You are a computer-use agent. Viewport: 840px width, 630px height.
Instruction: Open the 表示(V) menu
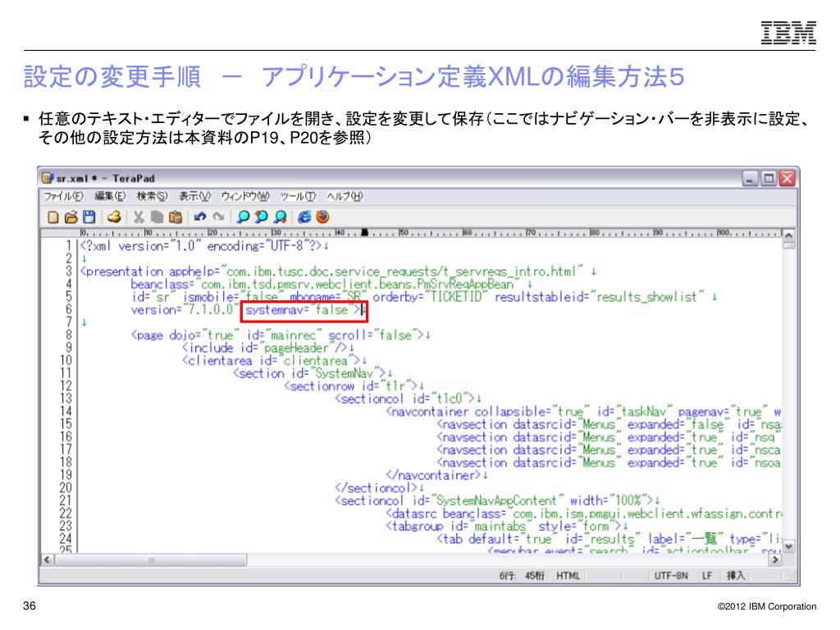pyautogui.click(x=194, y=196)
